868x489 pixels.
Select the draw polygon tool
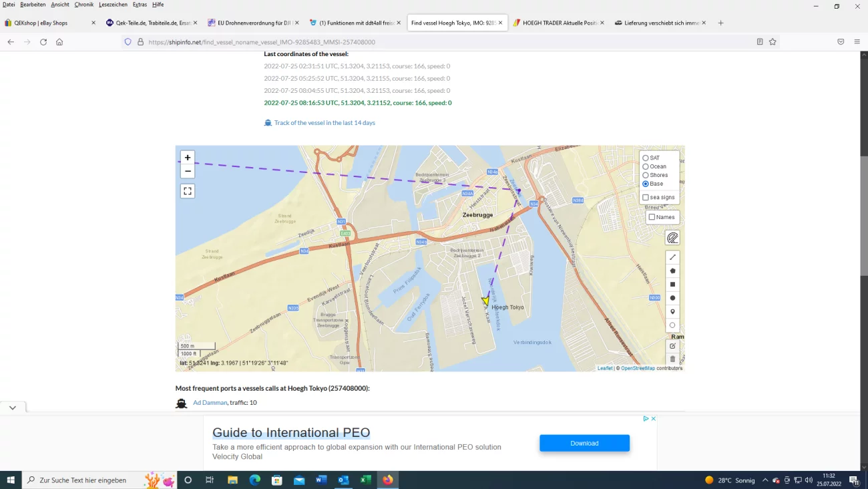tap(672, 271)
